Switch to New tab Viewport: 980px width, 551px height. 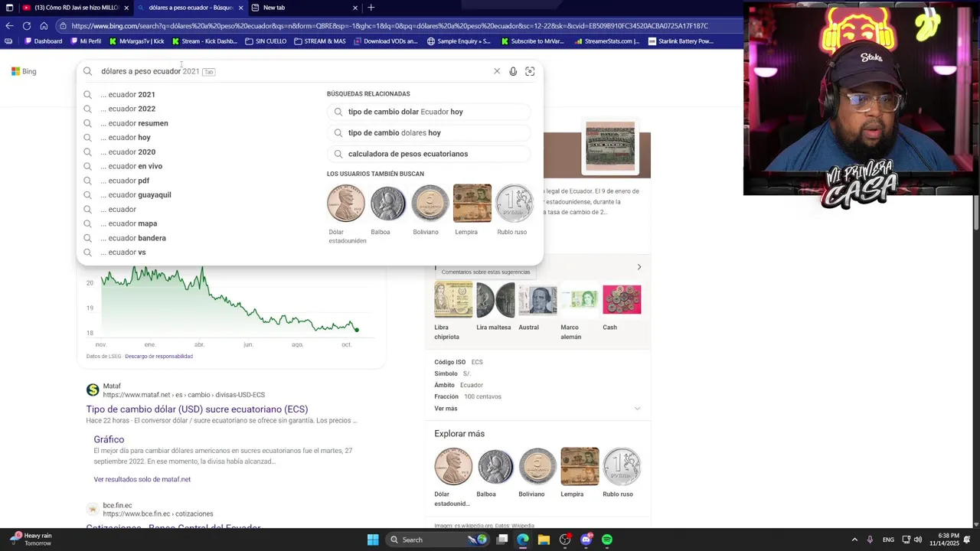click(305, 8)
